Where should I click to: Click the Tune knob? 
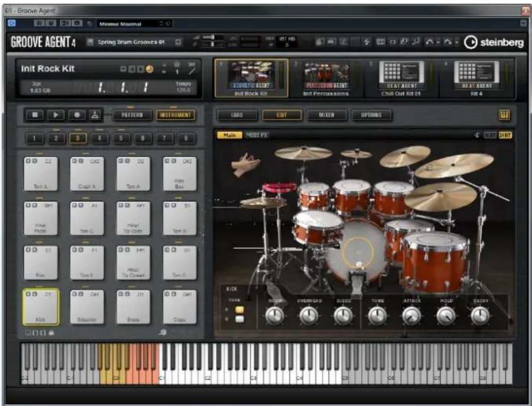377,316
